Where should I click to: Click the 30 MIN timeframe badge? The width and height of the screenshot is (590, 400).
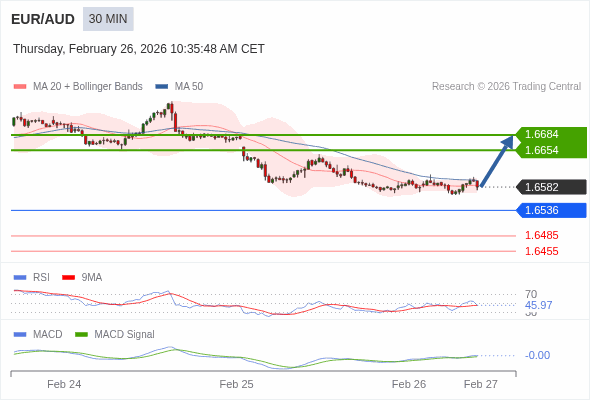[x=108, y=19]
